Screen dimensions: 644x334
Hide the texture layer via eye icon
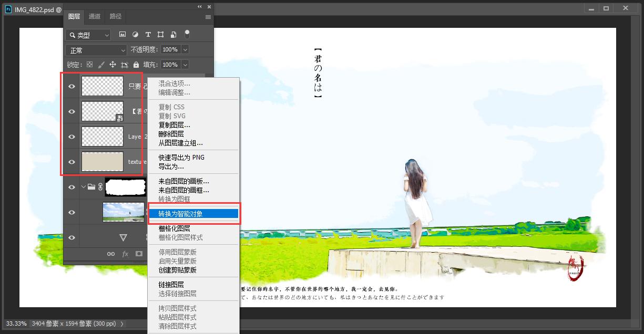point(72,162)
